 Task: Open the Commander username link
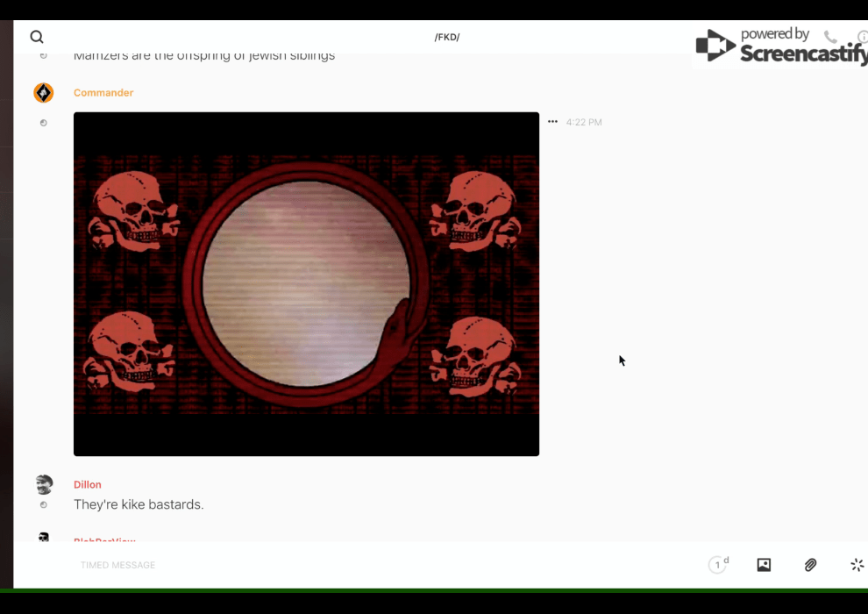(103, 93)
